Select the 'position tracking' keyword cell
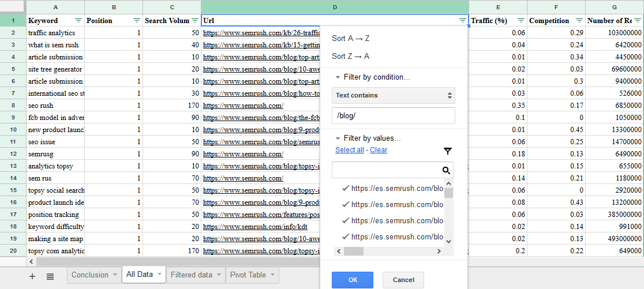This screenshot has width=644, height=289. [56, 214]
